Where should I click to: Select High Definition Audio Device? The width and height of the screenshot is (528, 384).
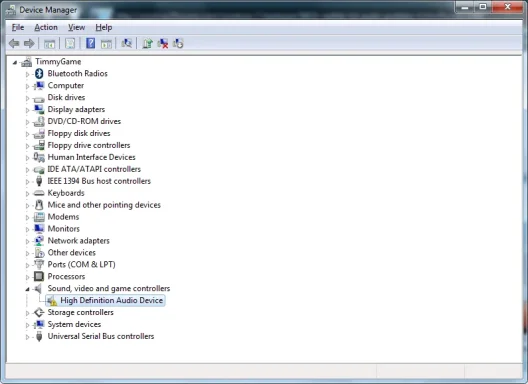pyautogui.click(x=111, y=300)
